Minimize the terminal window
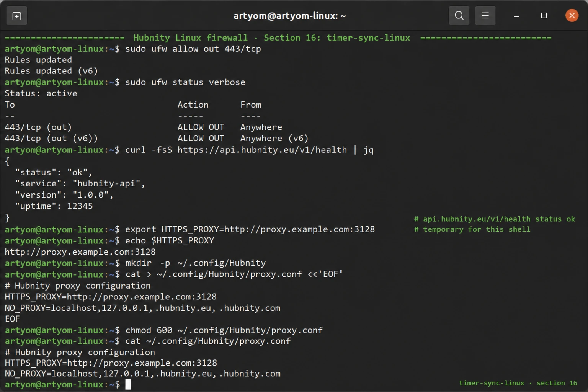Screen dimensions: 588x392 [516, 16]
